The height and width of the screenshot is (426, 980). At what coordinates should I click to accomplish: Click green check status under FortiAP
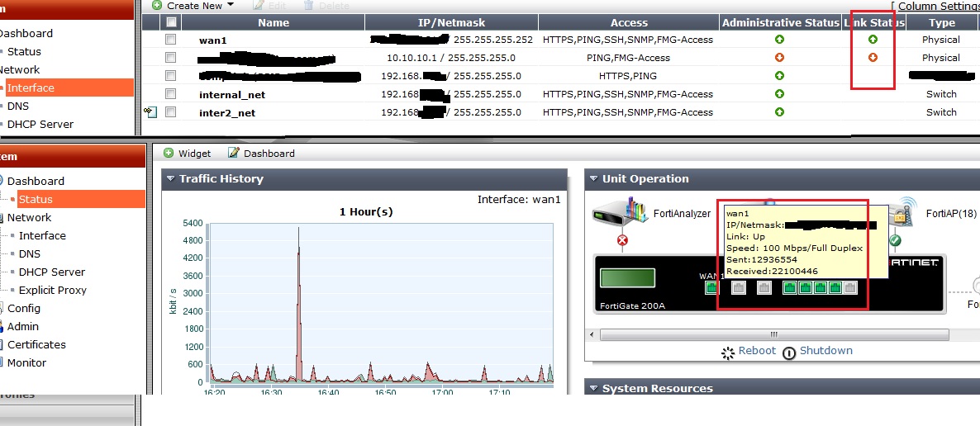[894, 240]
